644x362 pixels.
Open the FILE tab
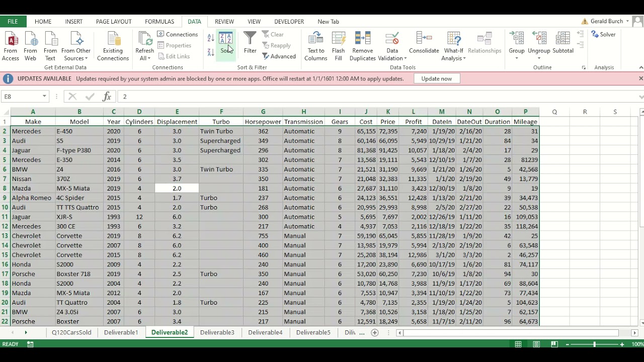[x=13, y=22]
